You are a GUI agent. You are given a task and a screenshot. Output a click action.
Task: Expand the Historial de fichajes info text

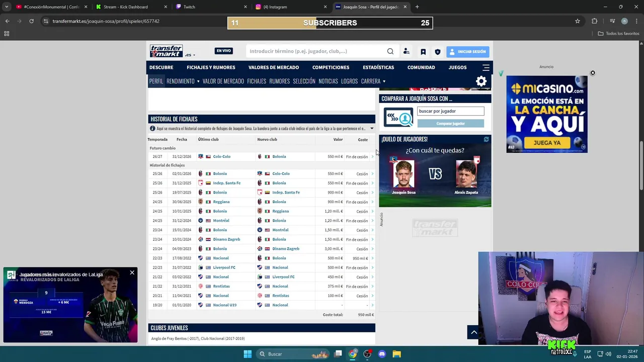click(372, 129)
